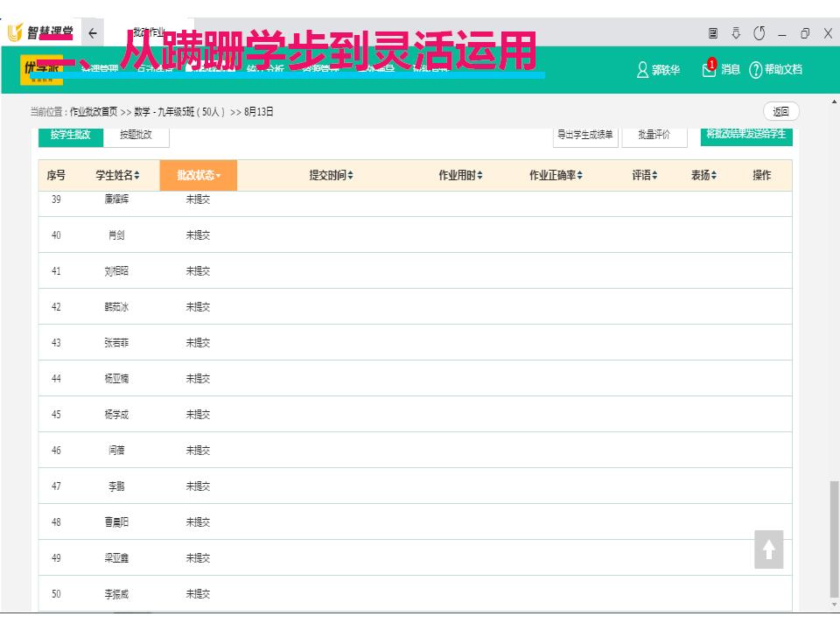Sort by 提交时间 column header

coord(331,176)
